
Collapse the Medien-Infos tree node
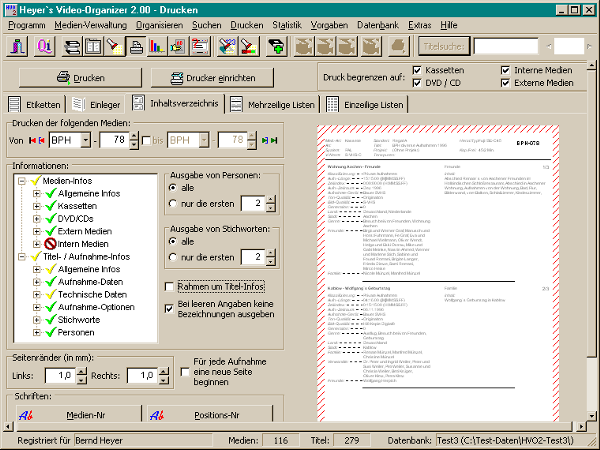[x=21, y=181]
